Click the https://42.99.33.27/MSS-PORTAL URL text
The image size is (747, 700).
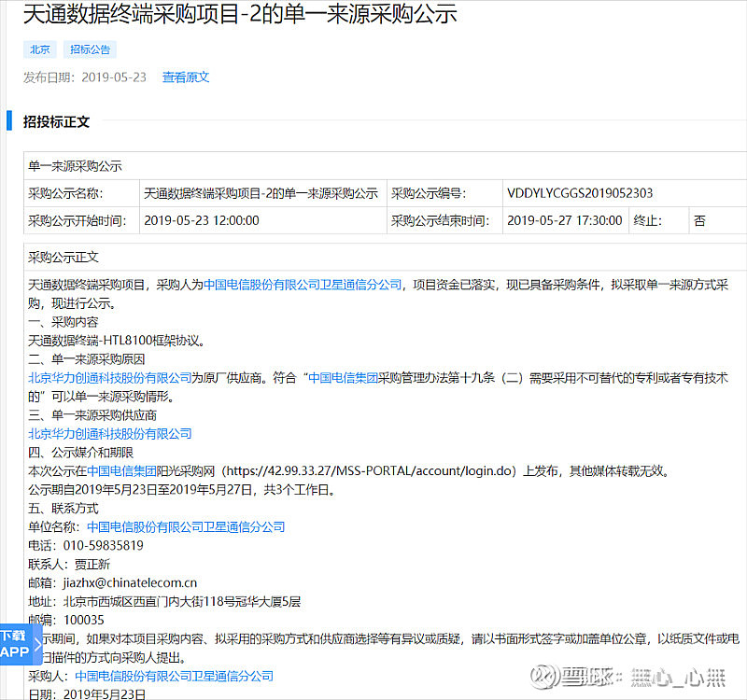pos(369,471)
